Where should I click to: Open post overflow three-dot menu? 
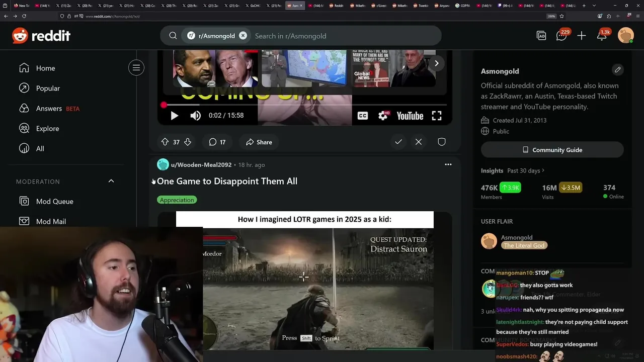(x=448, y=164)
